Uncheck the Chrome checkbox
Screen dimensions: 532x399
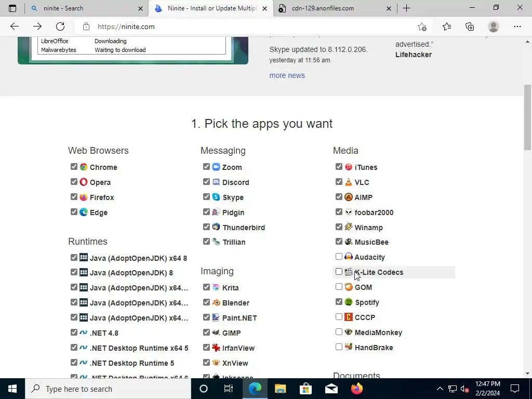tap(74, 167)
